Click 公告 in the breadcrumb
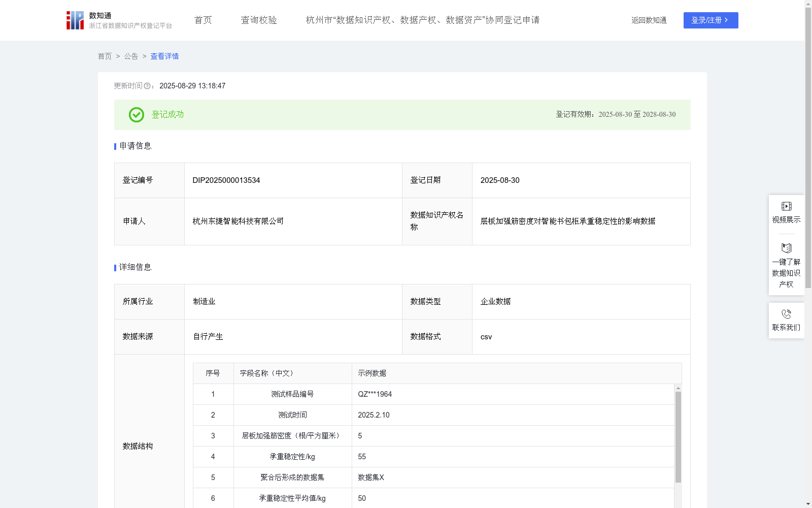This screenshot has height=508, width=812. pyautogui.click(x=131, y=56)
